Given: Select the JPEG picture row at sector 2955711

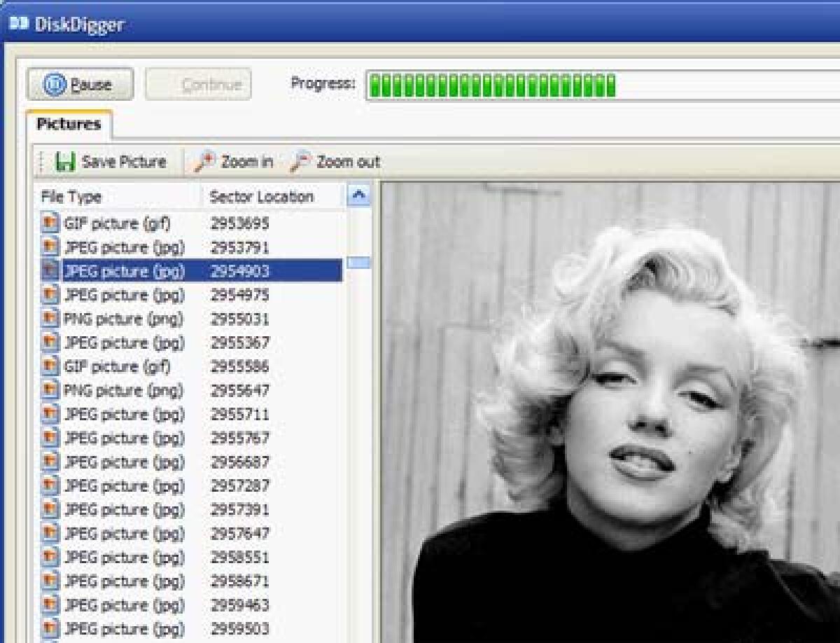Looking at the screenshot, I should (190, 414).
